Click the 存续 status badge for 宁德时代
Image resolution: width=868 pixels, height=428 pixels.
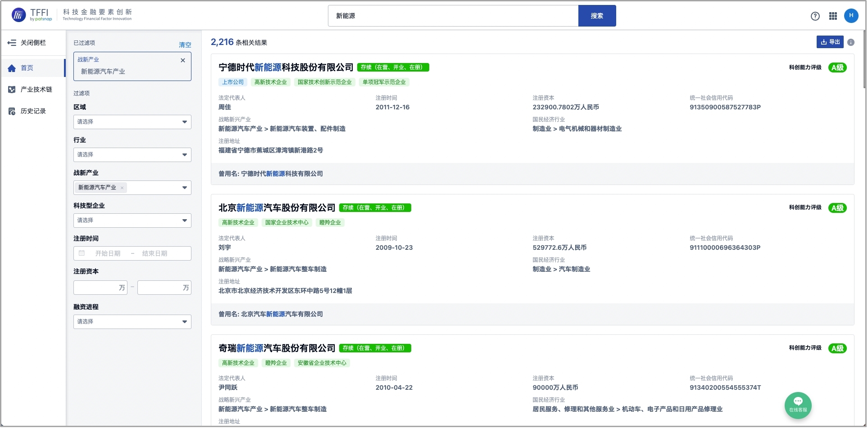[x=393, y=68]
